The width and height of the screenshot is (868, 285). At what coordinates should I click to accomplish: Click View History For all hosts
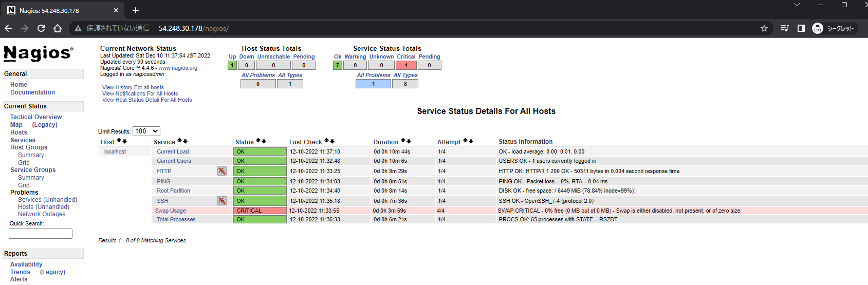click(133, 88)
